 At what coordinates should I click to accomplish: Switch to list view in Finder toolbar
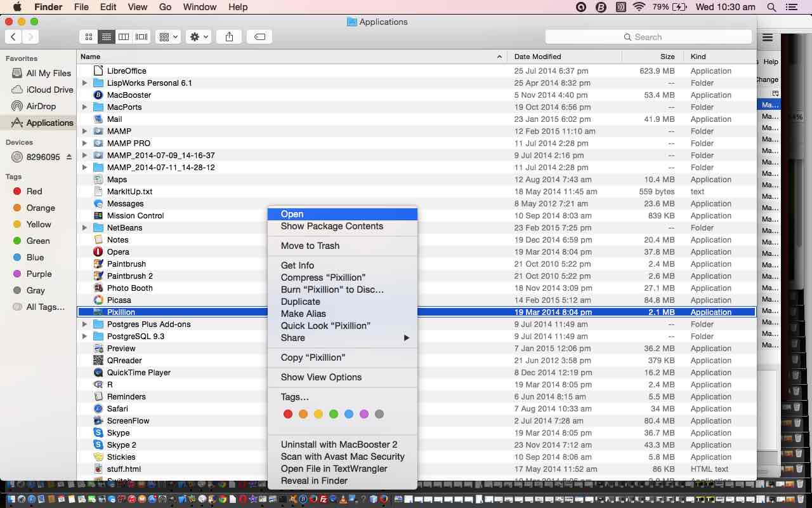(x=107, y=37)
